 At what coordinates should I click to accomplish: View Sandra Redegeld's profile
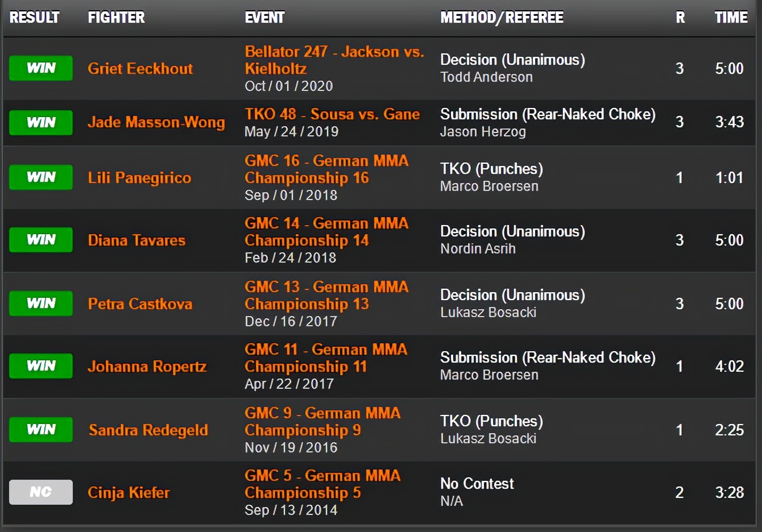click(x=148, y=430)
